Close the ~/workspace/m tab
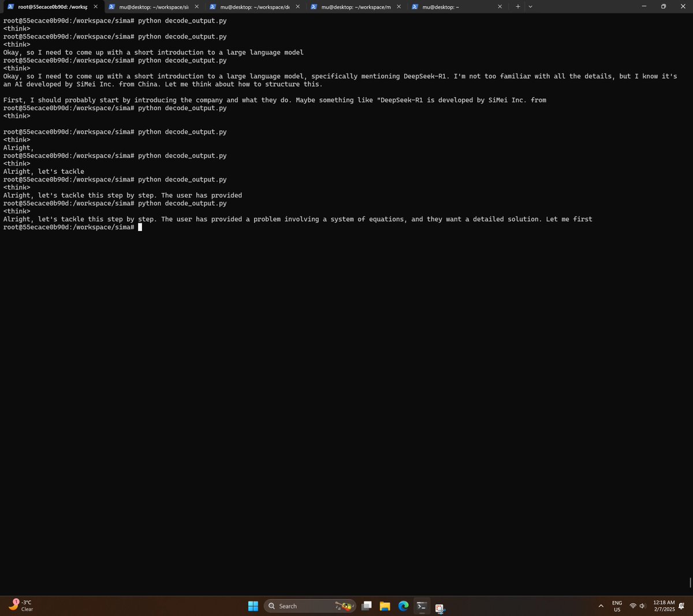693x616 pixels. [x=398, y=7]
